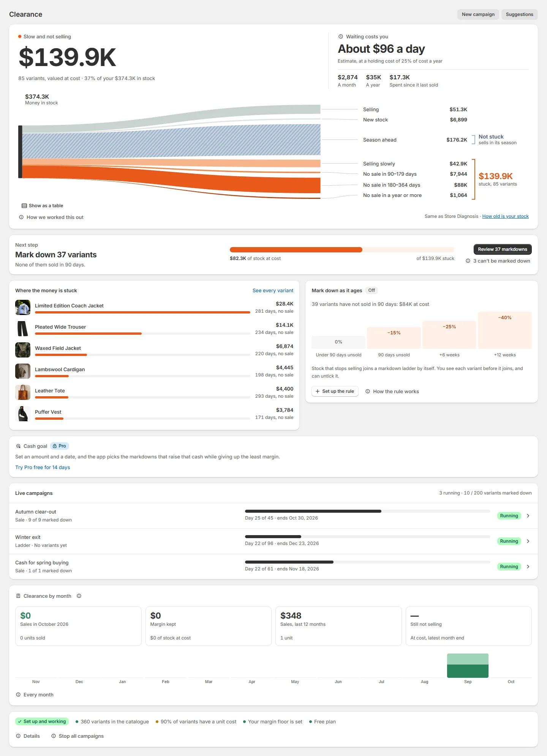The image size is (547, 756).
Task: Click the Autumn clear-out day progress bar
Action: 367,511
